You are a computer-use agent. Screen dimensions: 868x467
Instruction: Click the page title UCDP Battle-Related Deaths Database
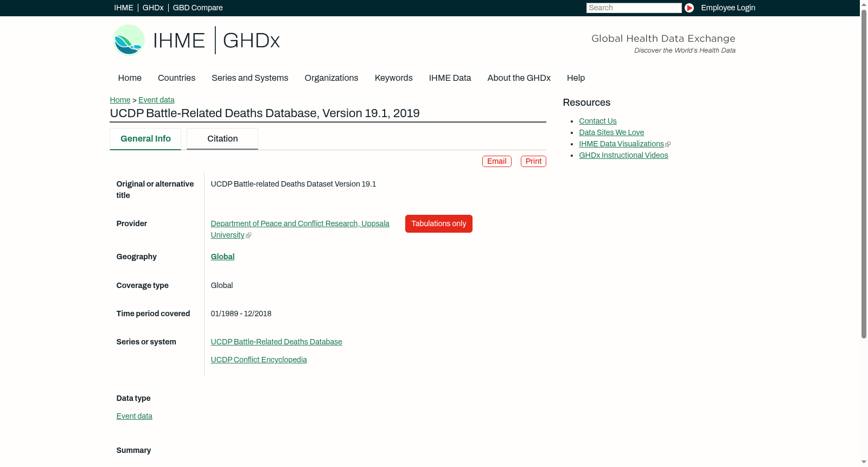point(265,113)
